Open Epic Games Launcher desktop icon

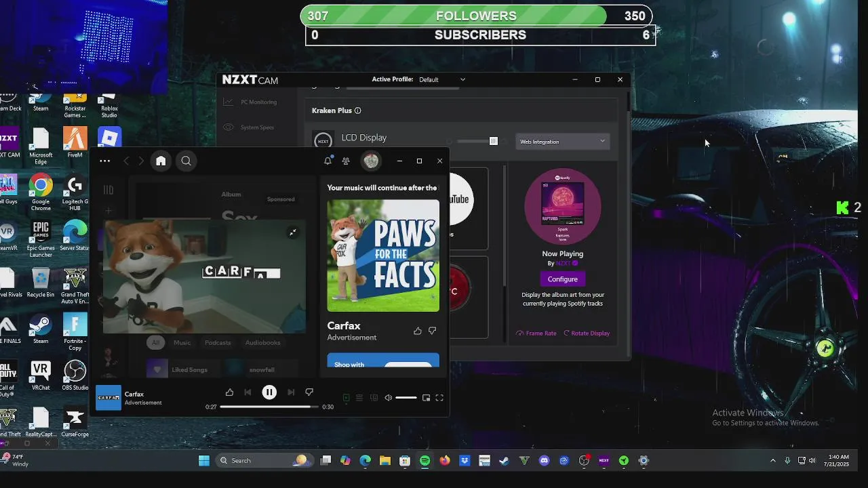[x=41, y=239]
